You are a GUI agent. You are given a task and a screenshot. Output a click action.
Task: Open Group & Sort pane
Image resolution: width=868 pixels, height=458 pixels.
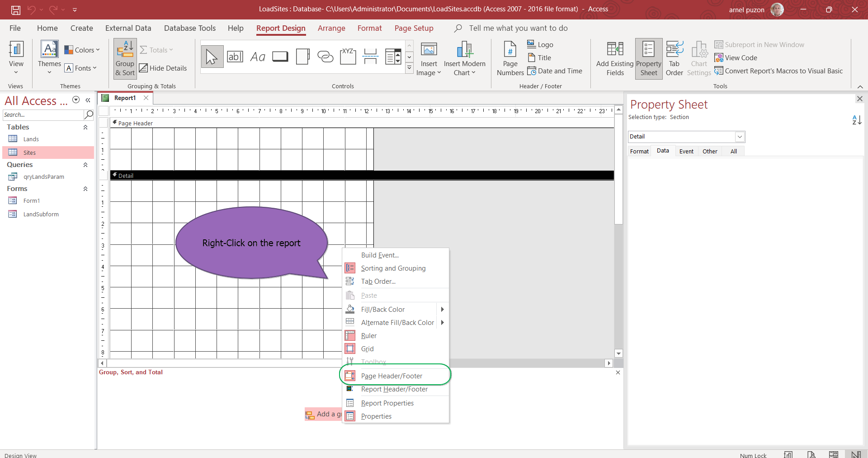[x=125, y=59]
